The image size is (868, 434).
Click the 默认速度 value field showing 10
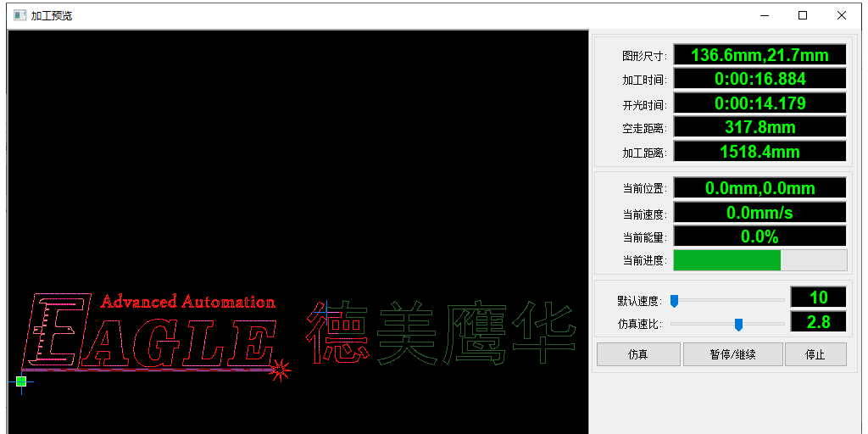point(818,298)
